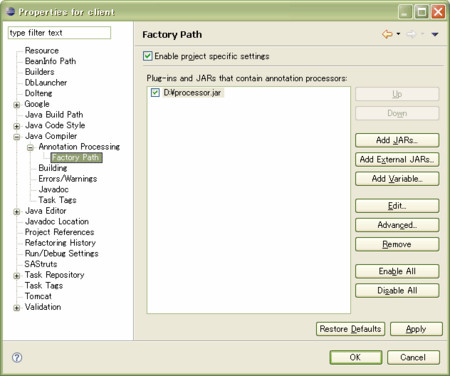Expand the Validation tree node
Viewport: 450px width, 376px height.
(x=16, y=308)
